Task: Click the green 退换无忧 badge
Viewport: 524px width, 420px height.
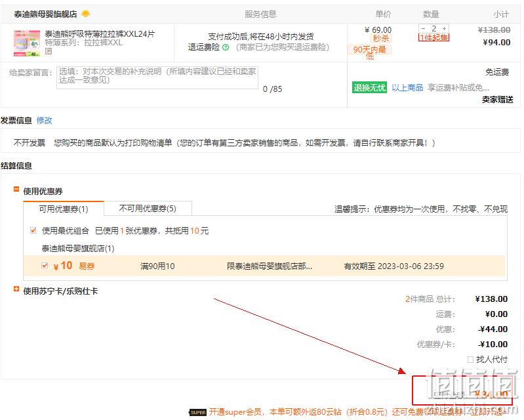Action: coord(369,88)
